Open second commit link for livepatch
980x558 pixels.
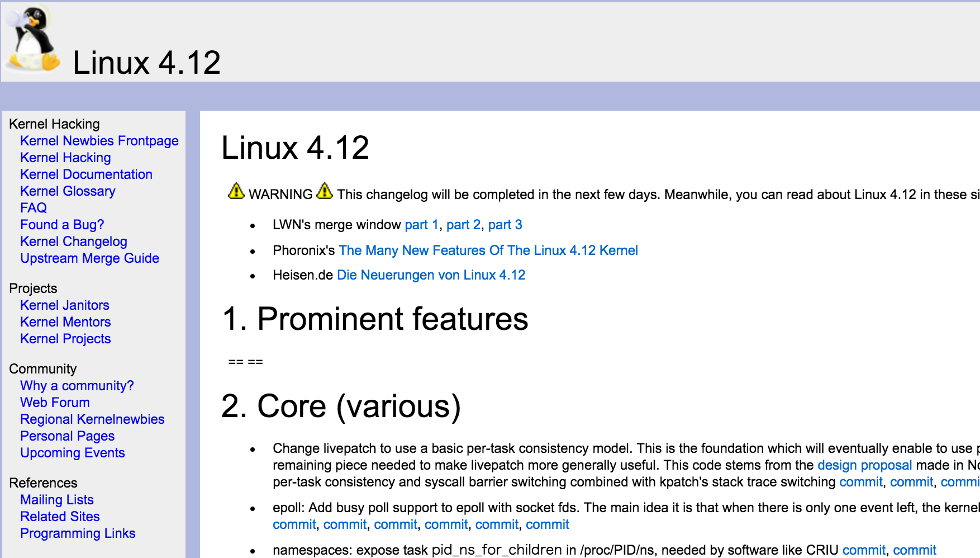tap(912, 482)
